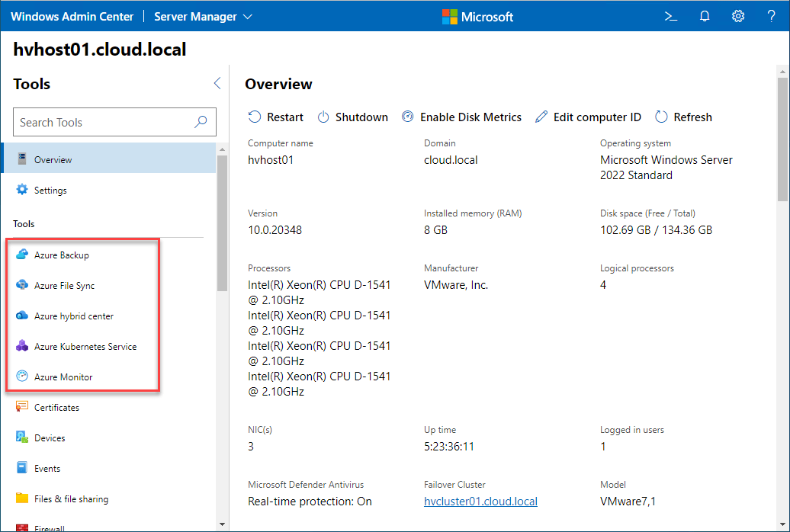Image resolution: width=790 pixels, height=532 pixels.
Task: Click the Shutdown power icon
Action: tap(323, 117)
